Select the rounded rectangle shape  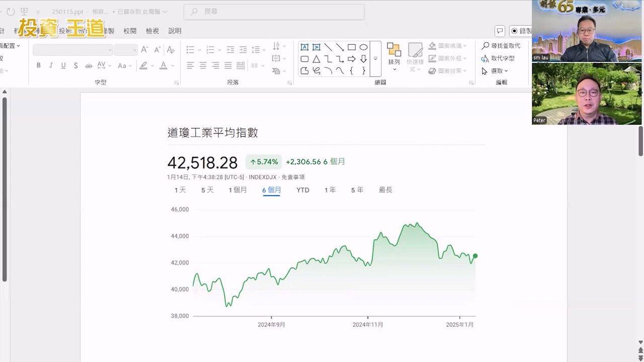point(304,59)
